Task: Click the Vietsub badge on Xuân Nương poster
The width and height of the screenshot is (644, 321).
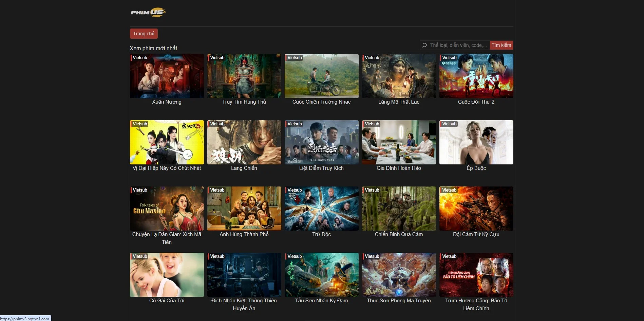Action: 139,57
